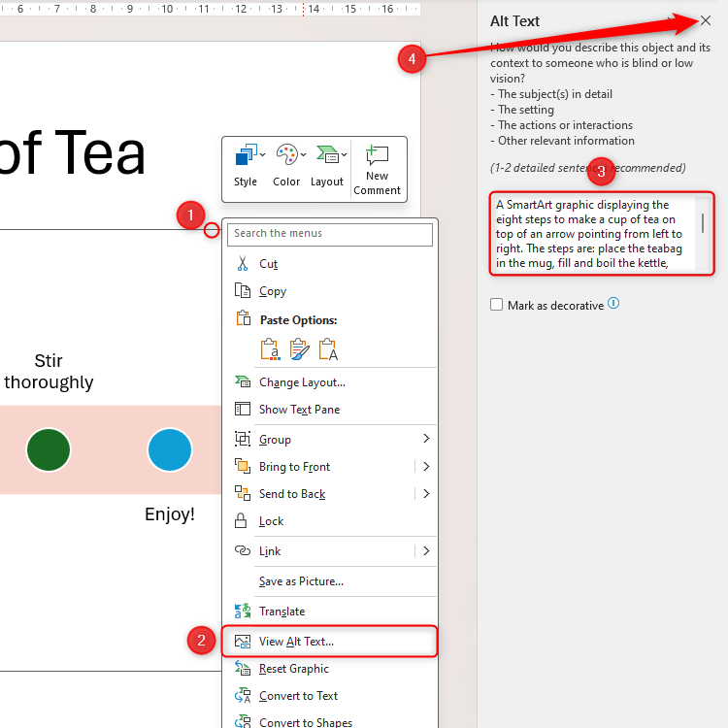Click the Bring to Front icon
The image size is (728, 728).
tap(243, 466)
